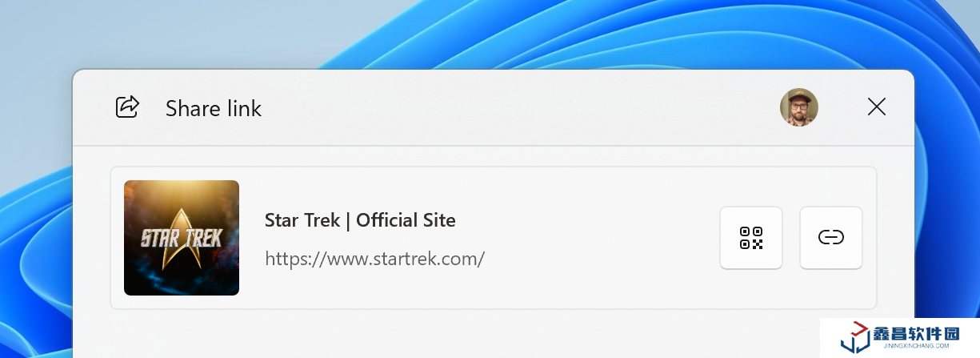Click the red and blue watermark logo
980x358 pixels.
[x=855, y=337]
